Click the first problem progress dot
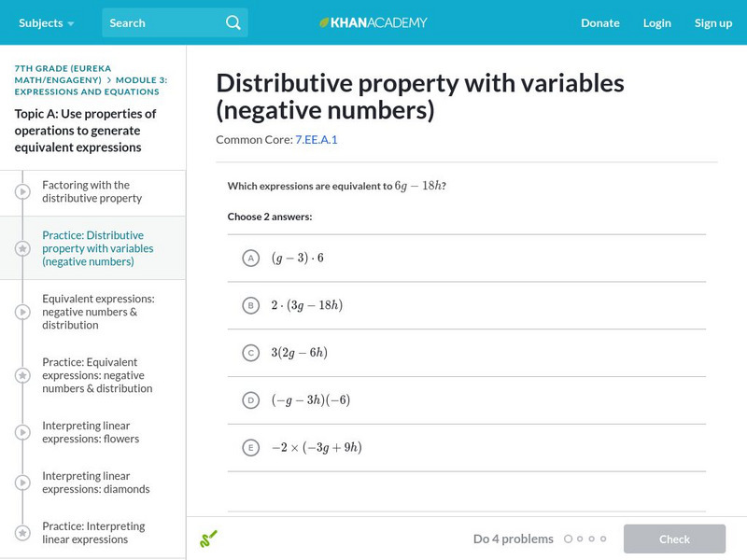This screenshot has height=560, width=747. coord(567,539)
